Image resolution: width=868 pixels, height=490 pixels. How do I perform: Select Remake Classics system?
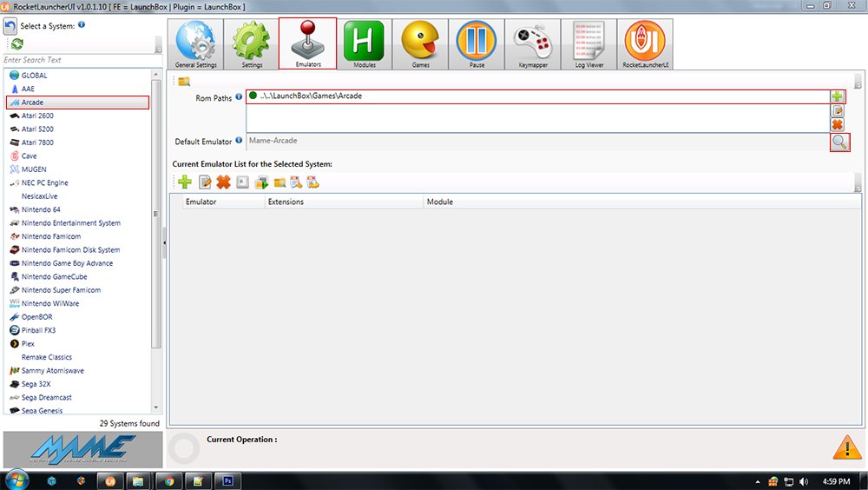coord(47,357)
